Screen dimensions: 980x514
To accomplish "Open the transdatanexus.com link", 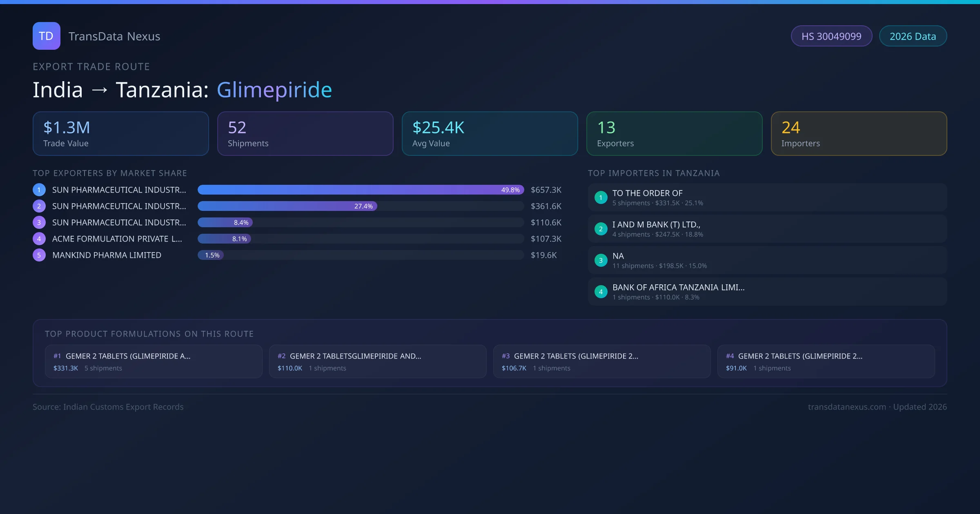I will click(x=847, y=407).
